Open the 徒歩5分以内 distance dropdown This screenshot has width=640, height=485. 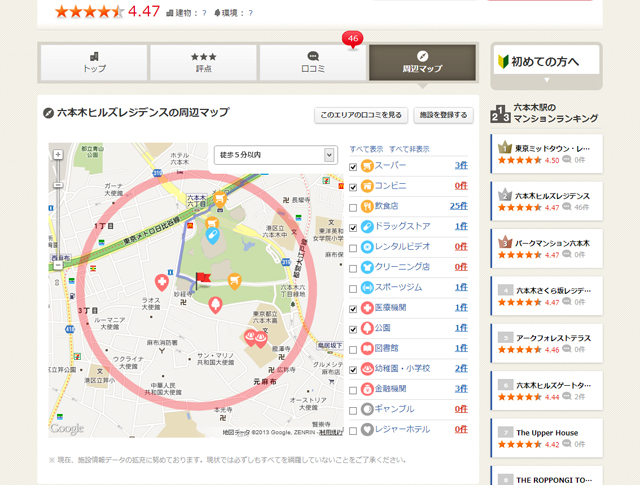coord(276,155)
